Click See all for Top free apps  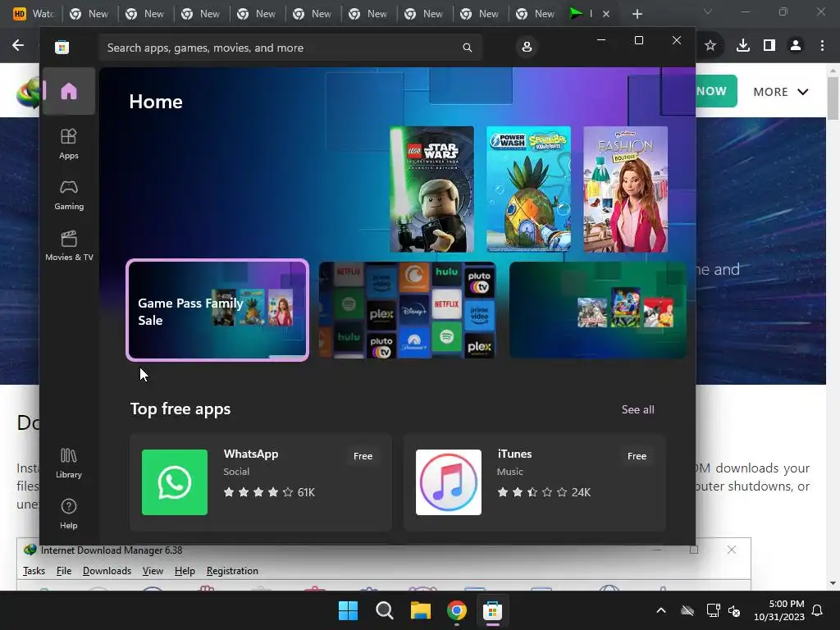click(637, 409)
